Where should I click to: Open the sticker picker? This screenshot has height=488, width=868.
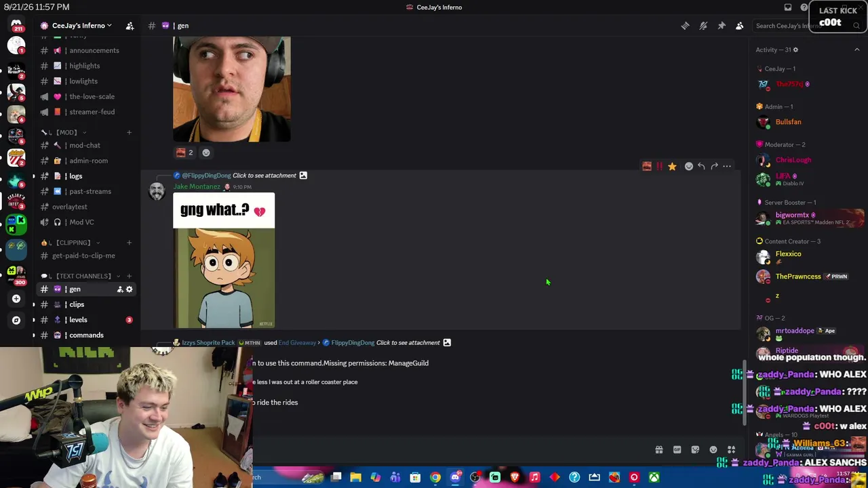click(x=695, y=449)
